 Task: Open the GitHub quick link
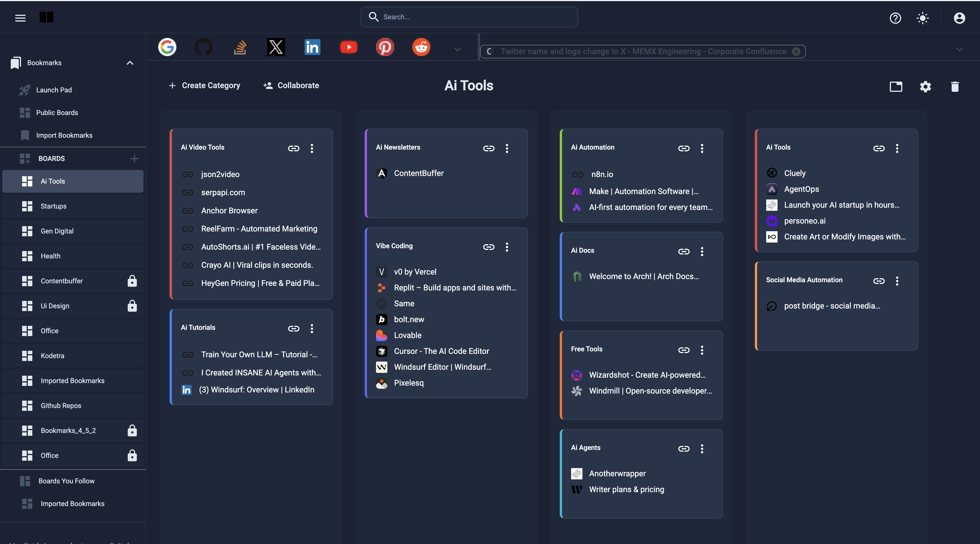click(204, 47)
